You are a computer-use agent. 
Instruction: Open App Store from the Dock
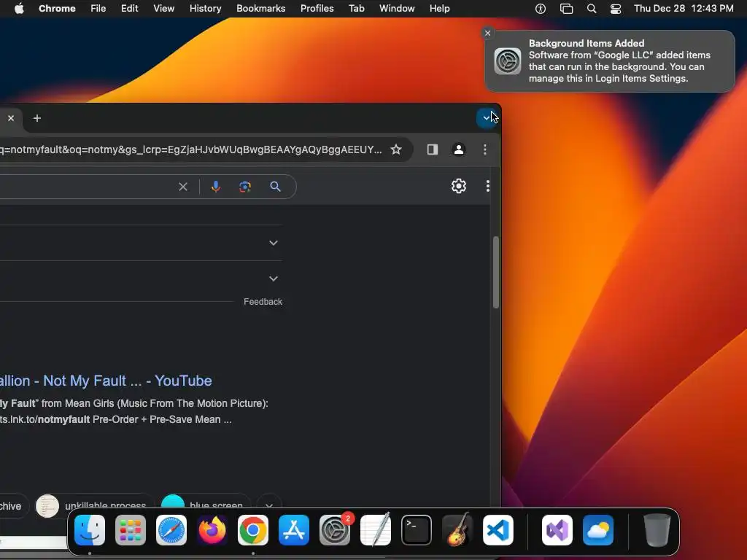(x=294, y=530)
